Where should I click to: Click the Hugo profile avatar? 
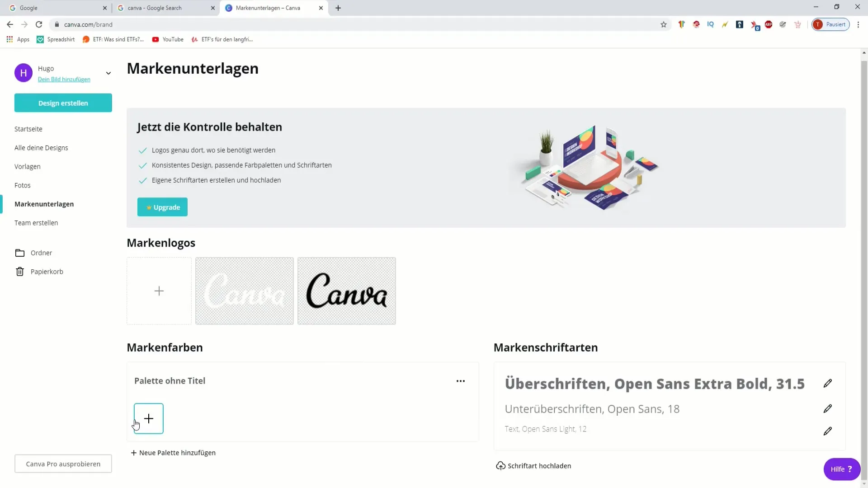[24, 73]
